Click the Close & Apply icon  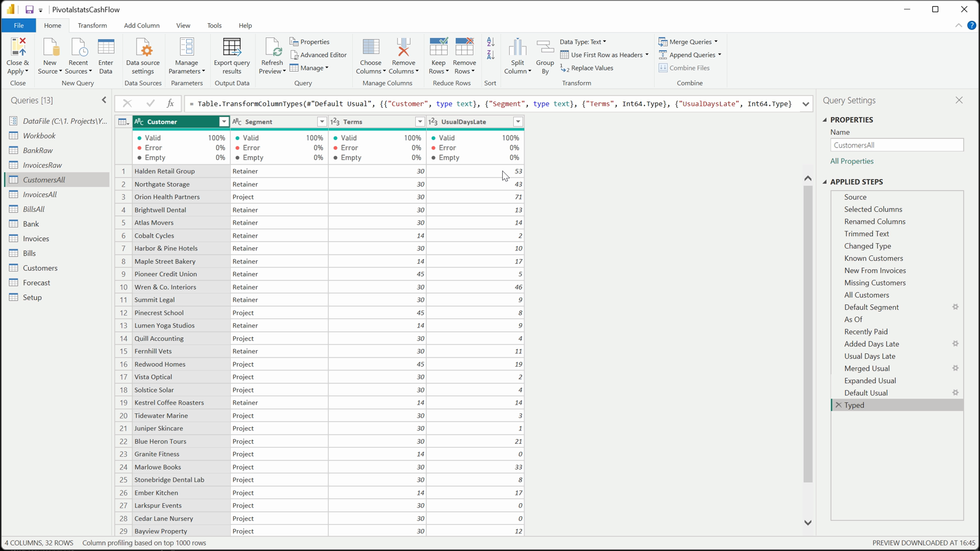pos(18,47)
